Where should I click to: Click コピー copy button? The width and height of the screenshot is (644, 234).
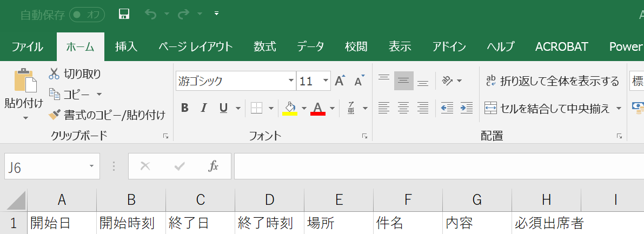click(x=69, y=95)
